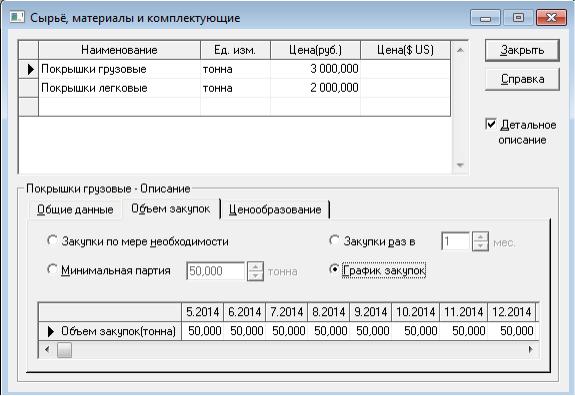This screenshot has height=396, width=575.
Task: Close the window with the red X
Action: pos(551,18)
